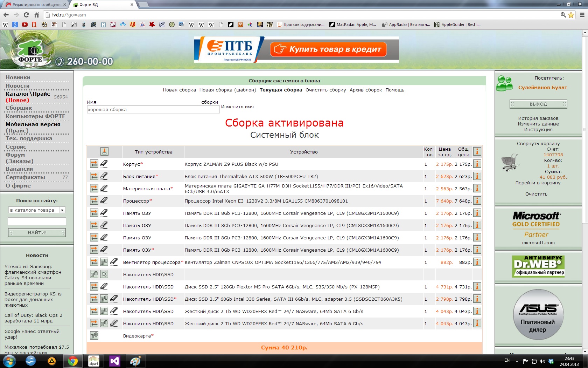The image size is (588, 368).
Task: Reload the page with the refresh icon
Action: (x=26, y=15)
